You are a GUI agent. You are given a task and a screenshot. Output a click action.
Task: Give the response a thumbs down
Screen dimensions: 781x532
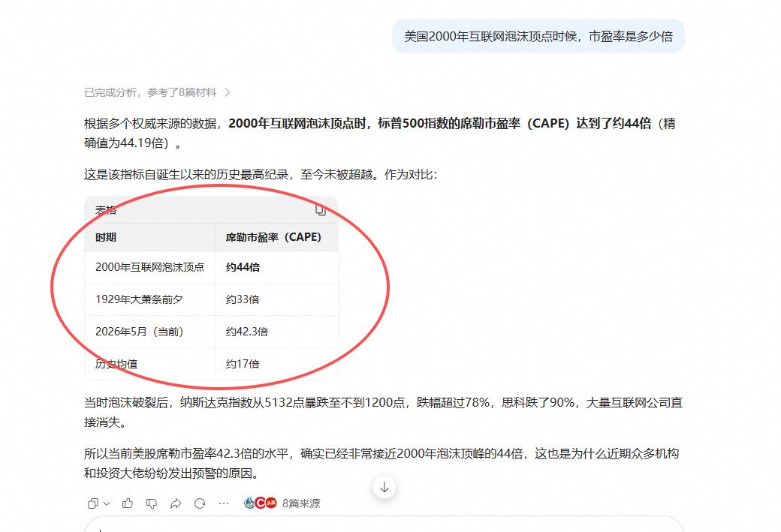[152, 503]
